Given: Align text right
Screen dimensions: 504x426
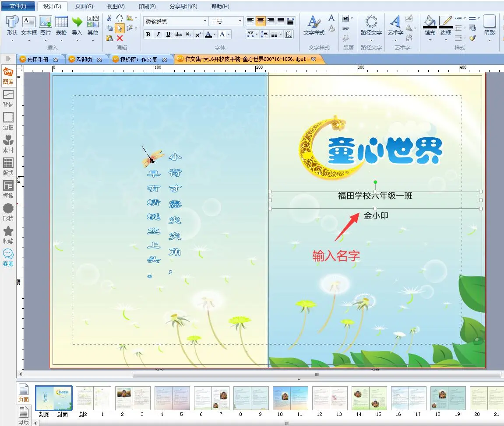Looking at the screenshot, I should [x=271, y=21].
